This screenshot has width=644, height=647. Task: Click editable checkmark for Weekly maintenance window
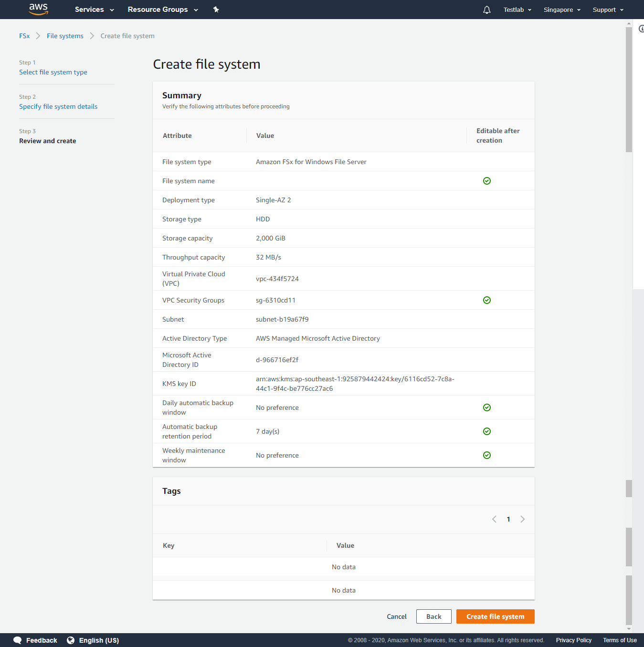coord(487,455)
